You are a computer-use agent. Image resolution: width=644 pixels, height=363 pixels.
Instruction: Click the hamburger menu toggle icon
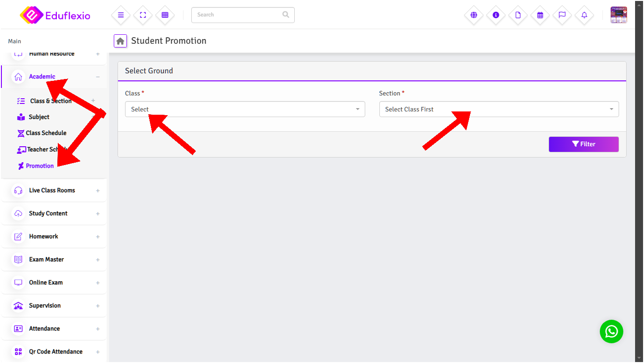click(x=121, y=15)
